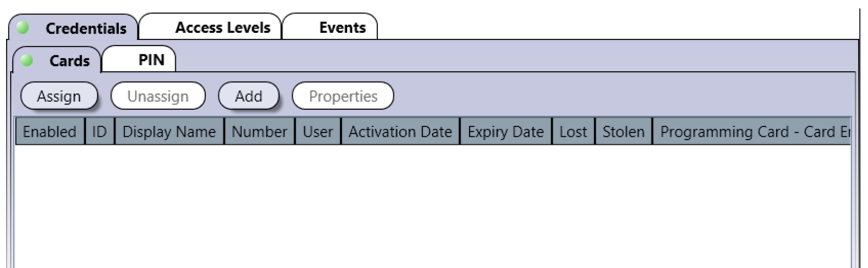Viewport: 868px width, 268px height.
Task: Sort by the Stolen column header
Action: [623, 132]
